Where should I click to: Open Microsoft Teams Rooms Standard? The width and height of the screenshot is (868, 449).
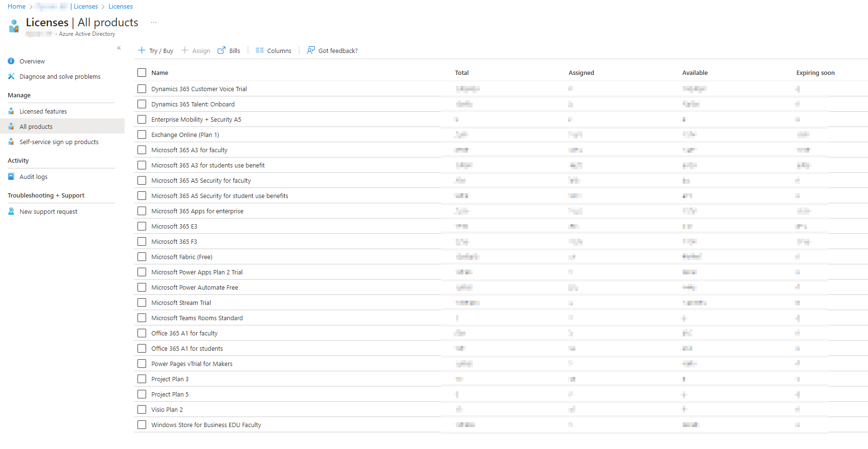(197, 318)
